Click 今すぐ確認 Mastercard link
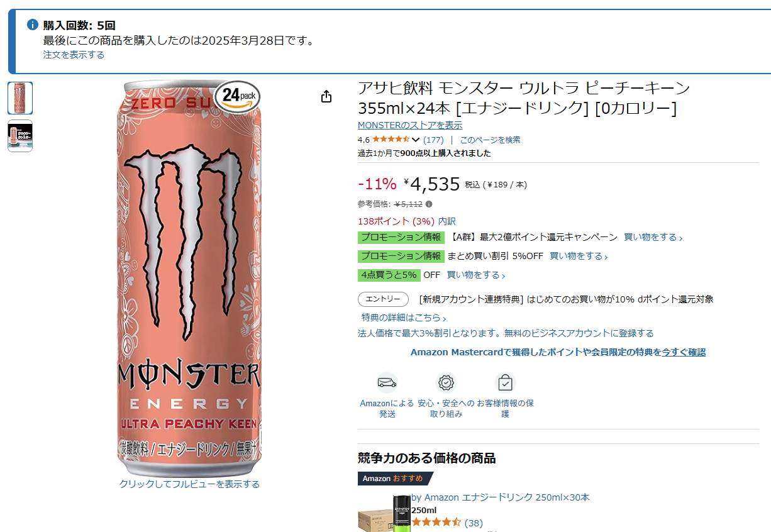 [683, 352]
